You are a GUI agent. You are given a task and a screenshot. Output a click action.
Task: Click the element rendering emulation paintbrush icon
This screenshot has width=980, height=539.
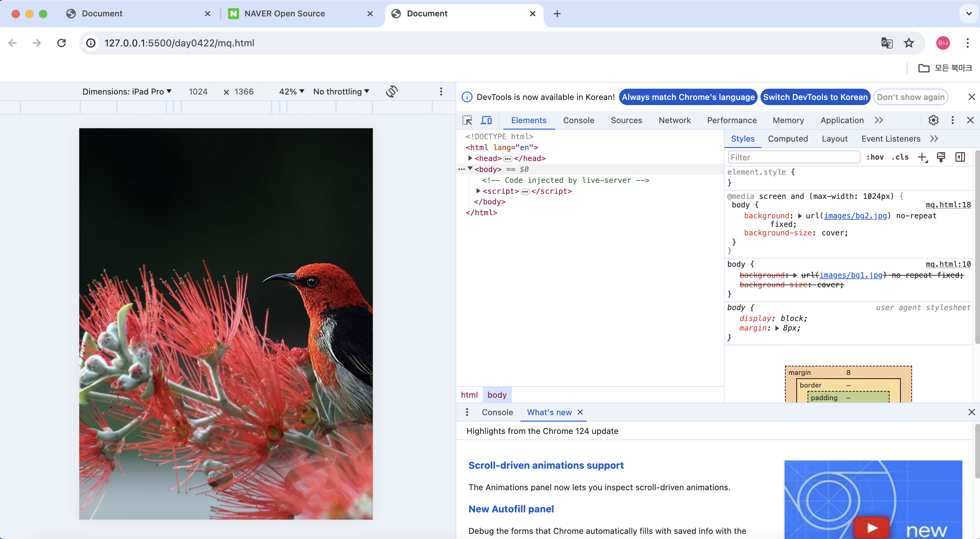[x=941, y=157]
